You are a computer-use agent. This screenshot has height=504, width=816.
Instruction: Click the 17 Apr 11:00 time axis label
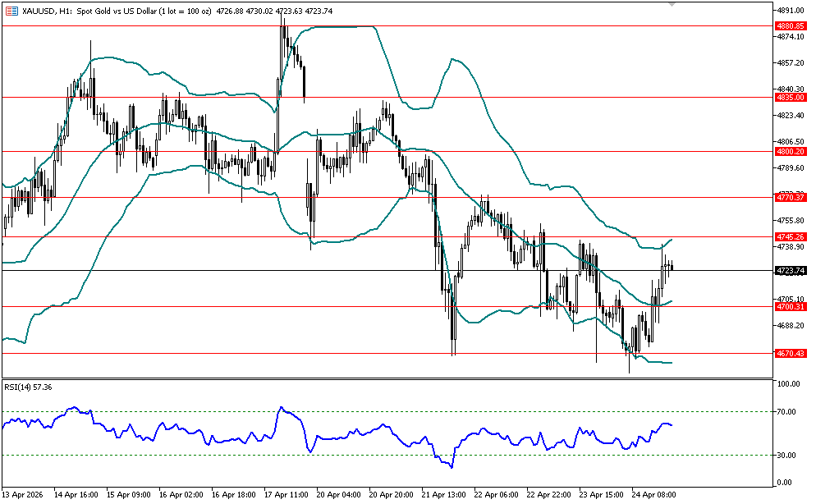click(x=287, y=495)
